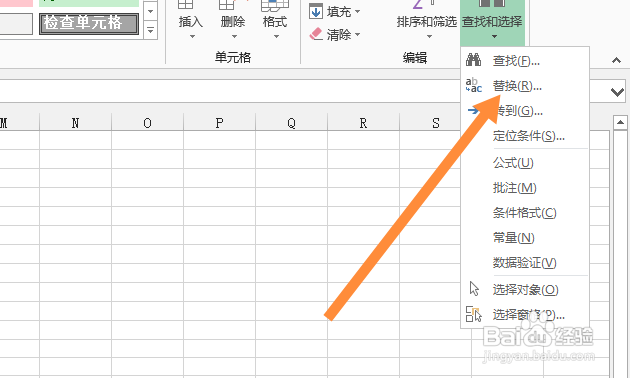Screen dimensions: 630x378
Task: Click Select Objects (选择对象) entry
Action: pos(525,290)
